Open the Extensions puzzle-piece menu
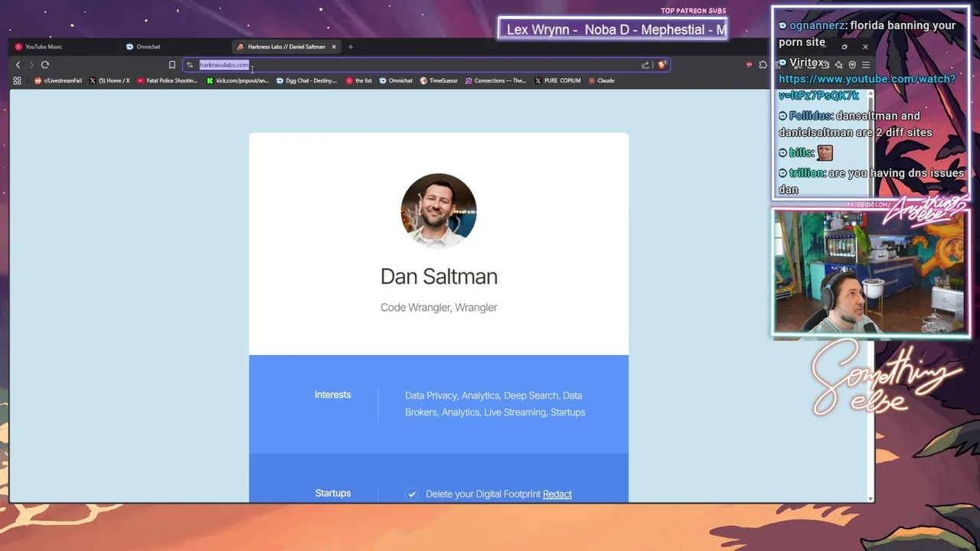980x551 pixels. 763,65
